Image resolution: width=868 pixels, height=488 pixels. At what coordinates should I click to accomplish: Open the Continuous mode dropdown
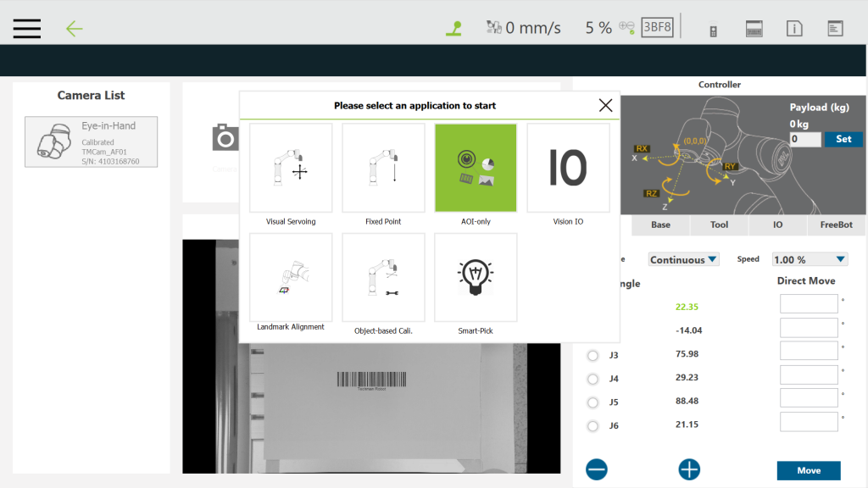683,260
